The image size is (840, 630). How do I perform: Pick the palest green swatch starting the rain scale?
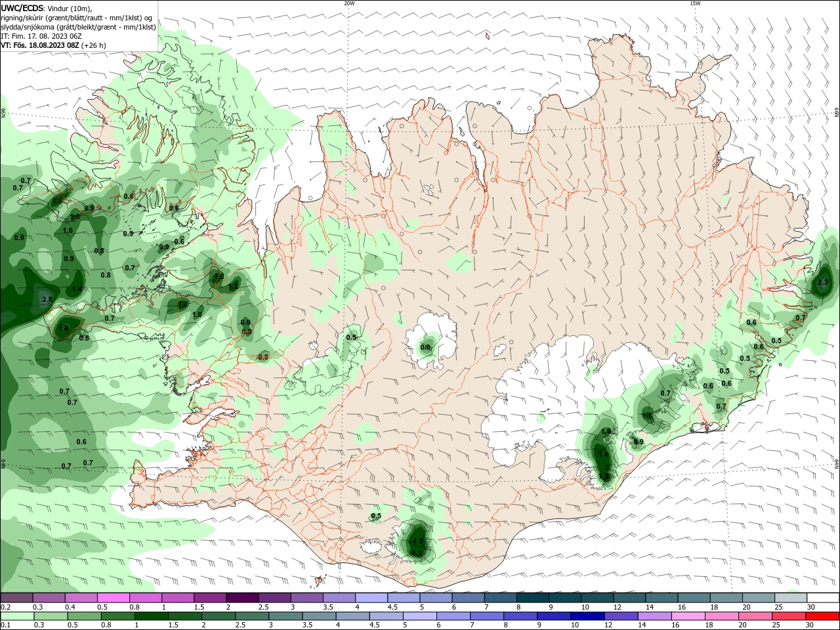pyautogui.click(x=17, y=617)
